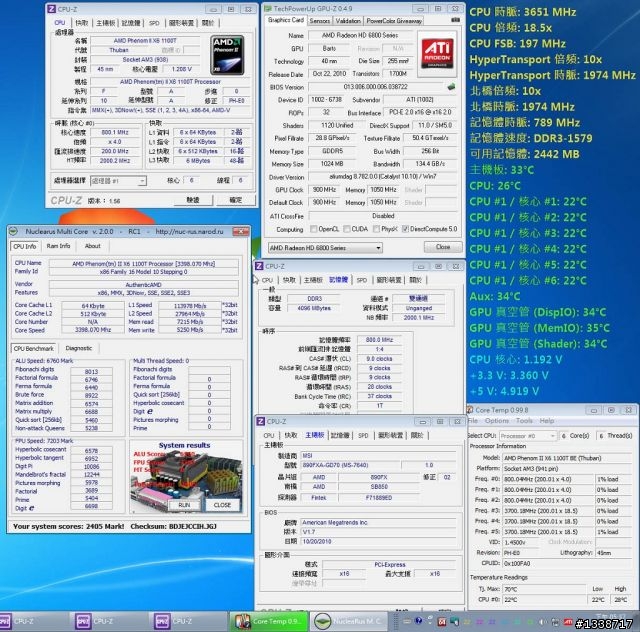Toggle the DirectCompute 5.0 checkbox
Image resolution: width=640 pixels, height=632 pixels.
(405, 229)
